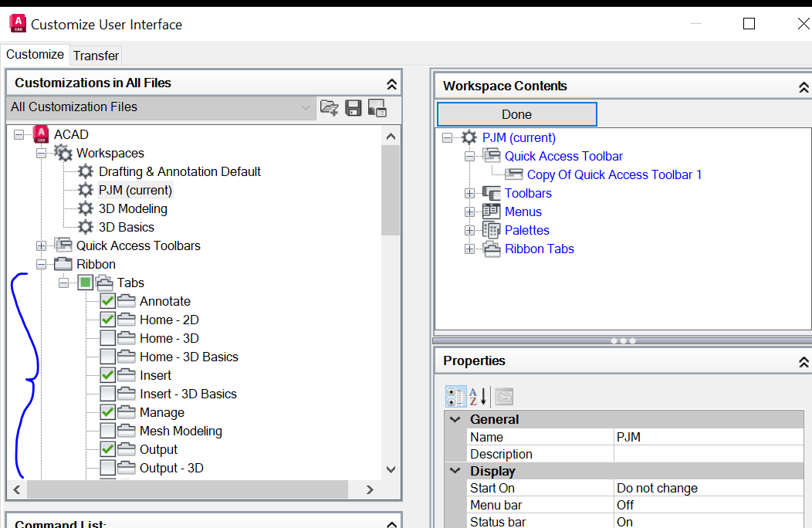
Task: Save all current customization files icon
Action: click(354, 108)
